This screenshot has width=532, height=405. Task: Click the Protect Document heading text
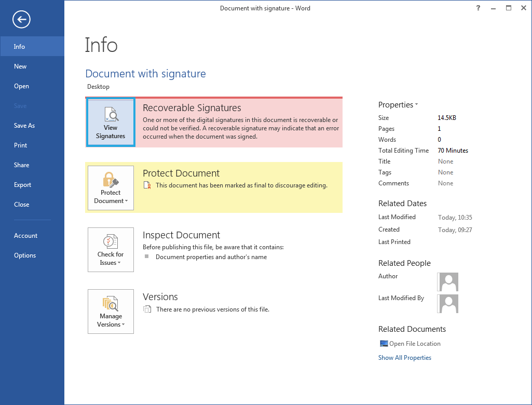[x=181, y=173]
